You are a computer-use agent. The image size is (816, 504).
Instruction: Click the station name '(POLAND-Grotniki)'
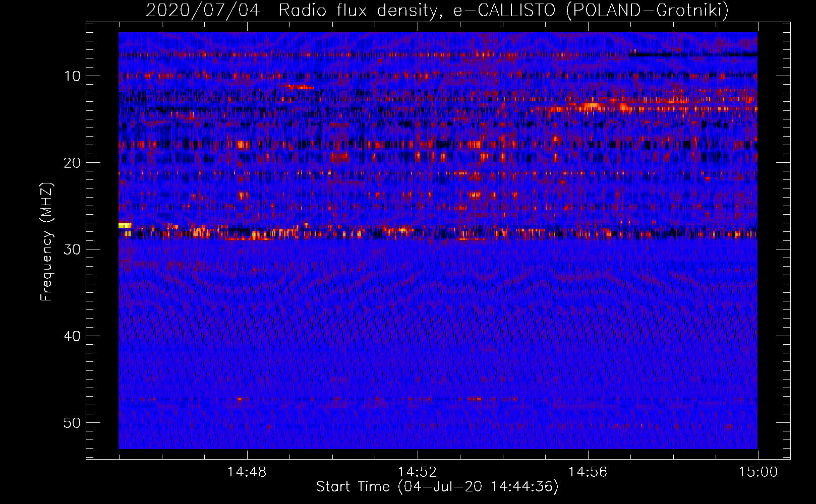(648, 10)
